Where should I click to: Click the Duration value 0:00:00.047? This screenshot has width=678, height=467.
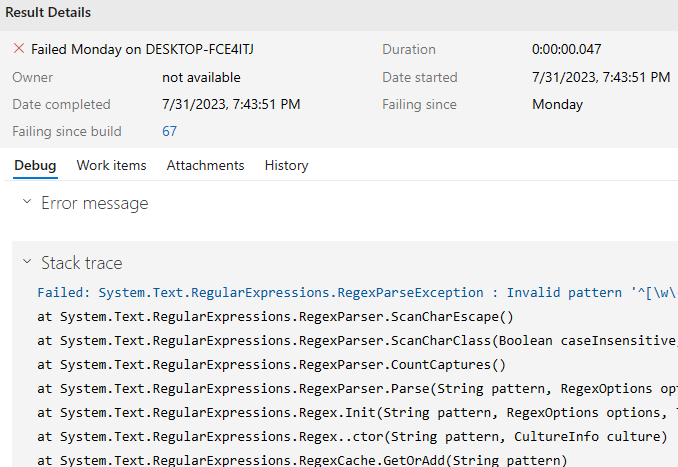(566, 49)
